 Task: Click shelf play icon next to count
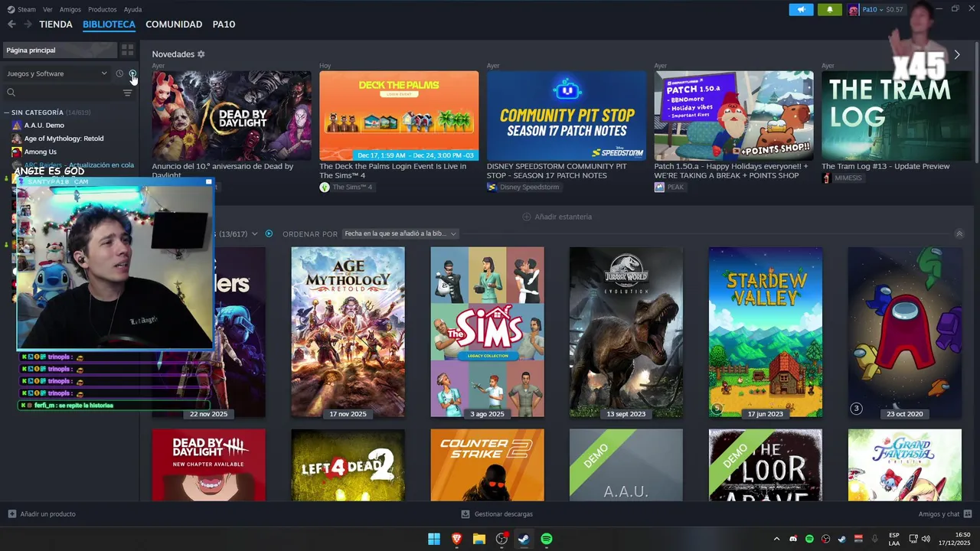click(269, 233)
